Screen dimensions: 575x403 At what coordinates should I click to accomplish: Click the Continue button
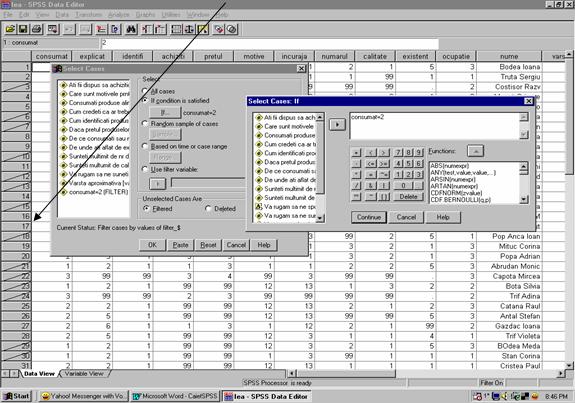[x=369, y=217]
